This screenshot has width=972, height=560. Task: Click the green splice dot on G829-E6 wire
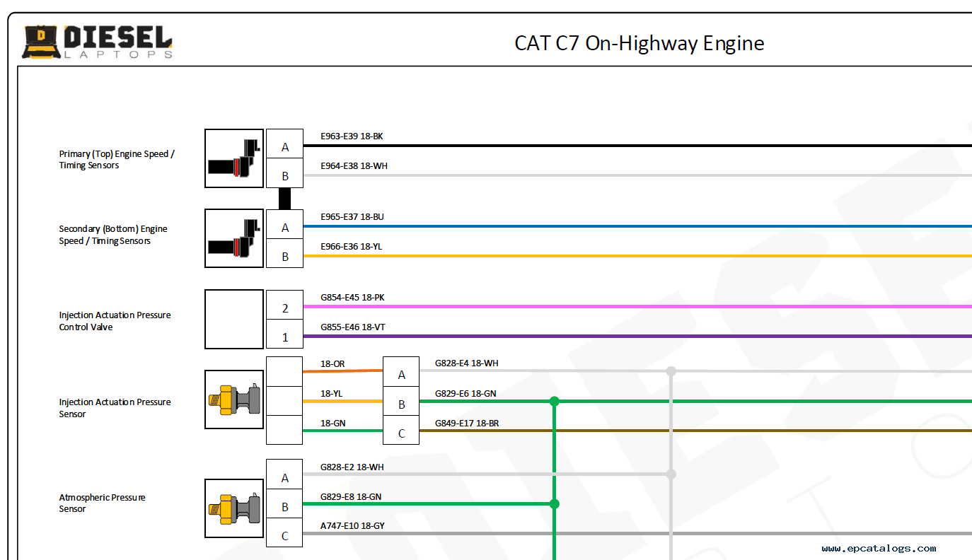click(x=555, y=401)
